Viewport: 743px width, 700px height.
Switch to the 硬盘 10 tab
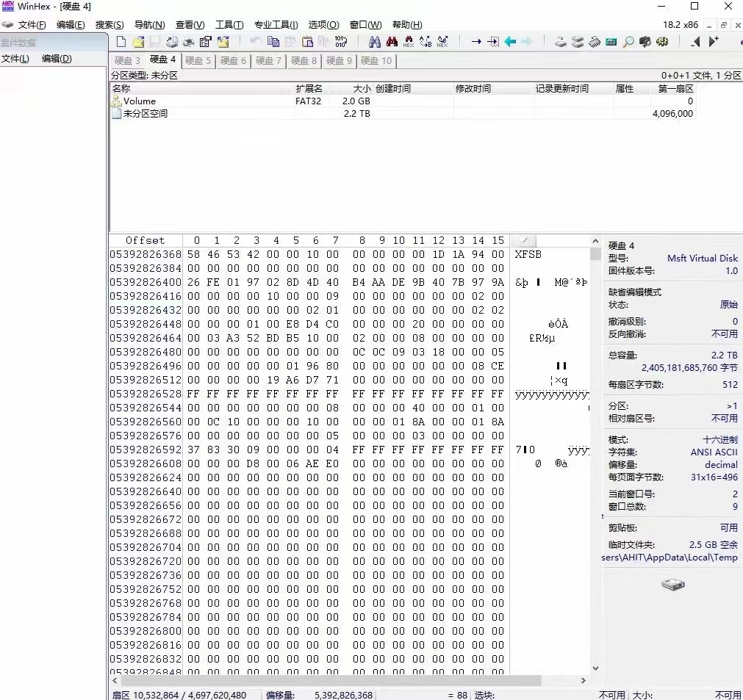[x=376, y=60]
